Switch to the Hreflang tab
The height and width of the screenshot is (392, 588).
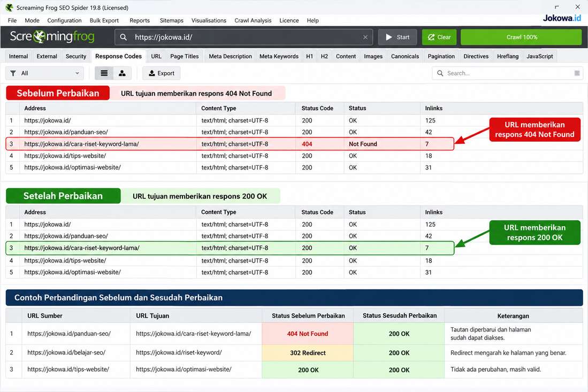point(508,56)
